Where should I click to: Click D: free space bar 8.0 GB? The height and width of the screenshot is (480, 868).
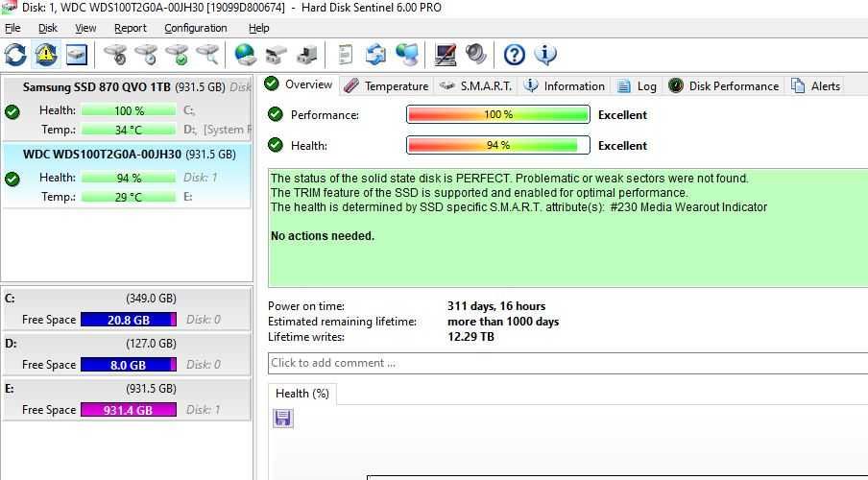(129, 364)
